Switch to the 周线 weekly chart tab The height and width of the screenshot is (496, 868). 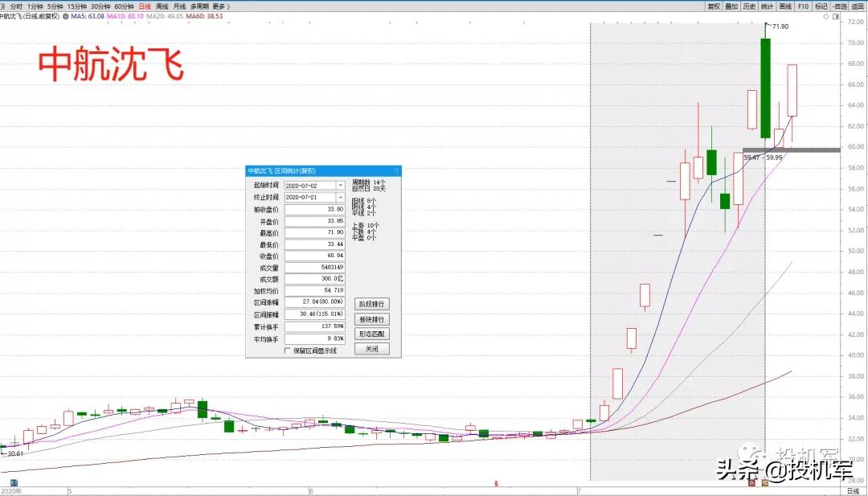pos(162,6)
